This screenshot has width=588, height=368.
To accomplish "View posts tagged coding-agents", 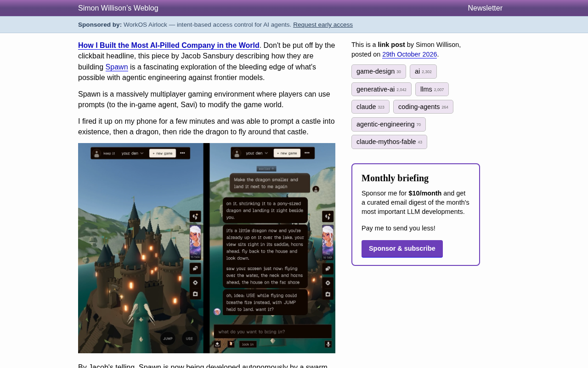I will (x=423, y=107).
